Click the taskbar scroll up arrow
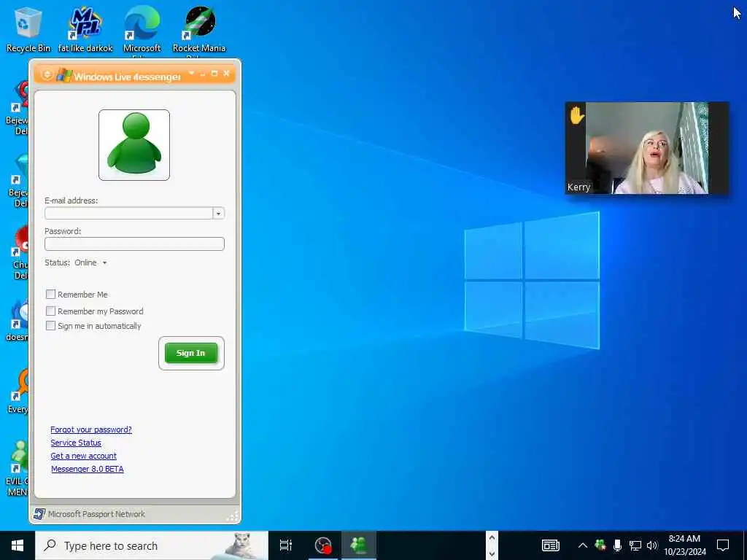Viewport: 747px width, 560px height. tap(492, 538)
